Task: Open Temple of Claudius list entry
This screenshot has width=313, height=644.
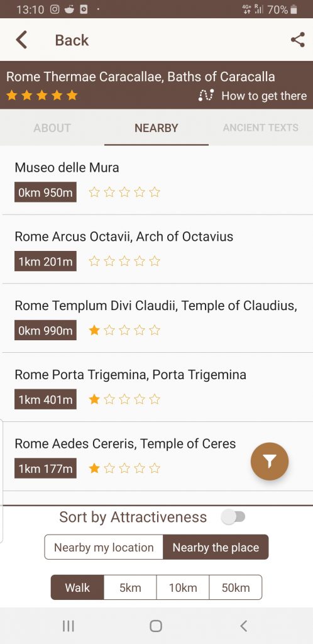Action: click(x=156, y=318)
